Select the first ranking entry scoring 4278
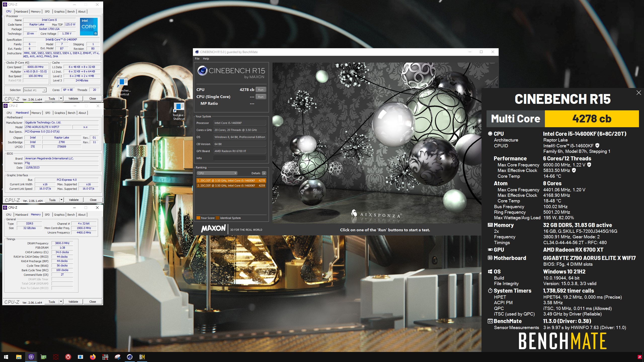644x362 pixels. 231,180
